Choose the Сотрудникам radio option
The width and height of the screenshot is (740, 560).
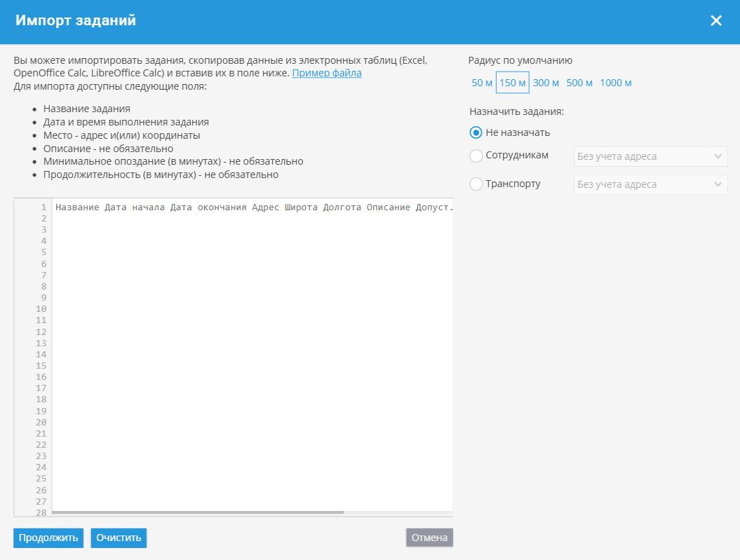[x=476, y=156]
